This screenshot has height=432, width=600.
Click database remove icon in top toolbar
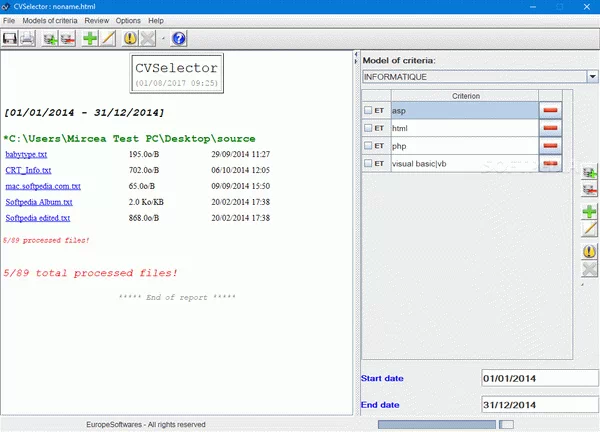(68, 39)
